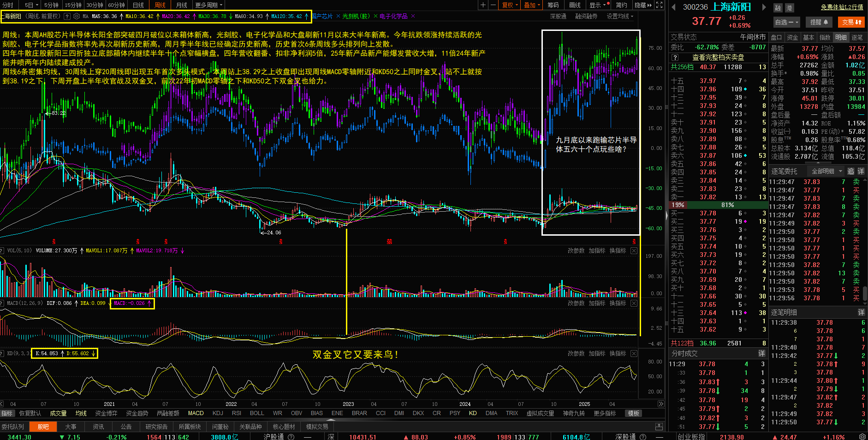
Task: Click the 19% / 81% buy-sell ratio bar
Action: pyautogui.click(x=719, y=205)
